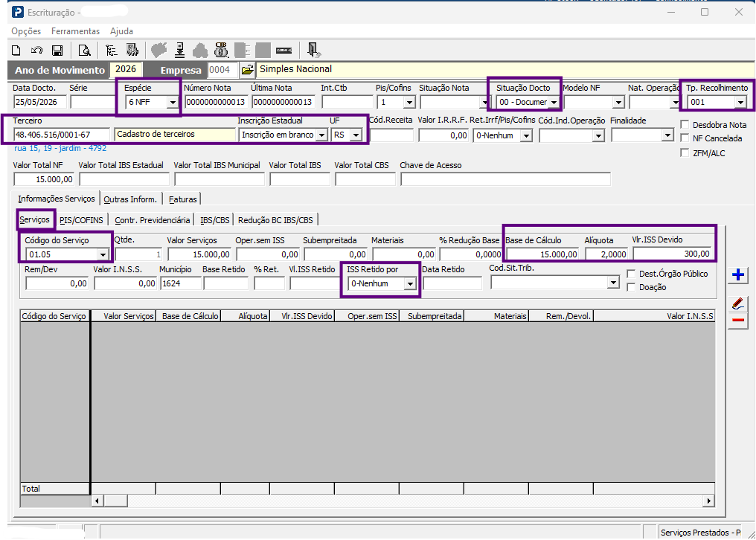Toggle the NF Cancelada checkbox
The image size is (756, 540).
[x=684, y=138]
